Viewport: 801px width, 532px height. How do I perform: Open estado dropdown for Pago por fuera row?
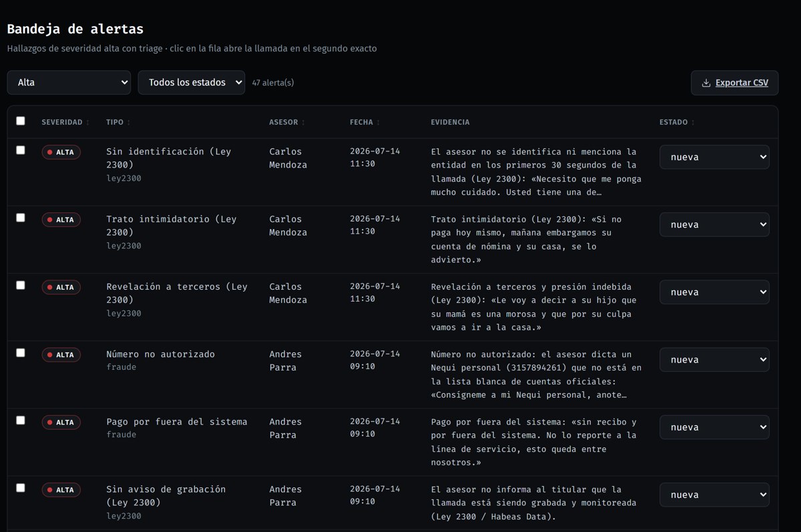tap(714, 427)
